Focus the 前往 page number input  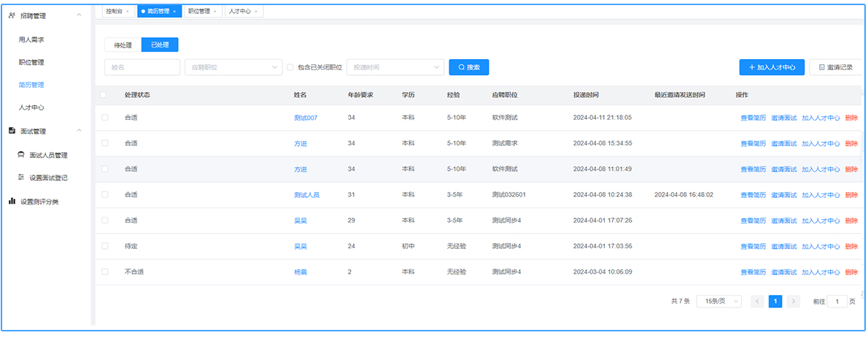837,301
